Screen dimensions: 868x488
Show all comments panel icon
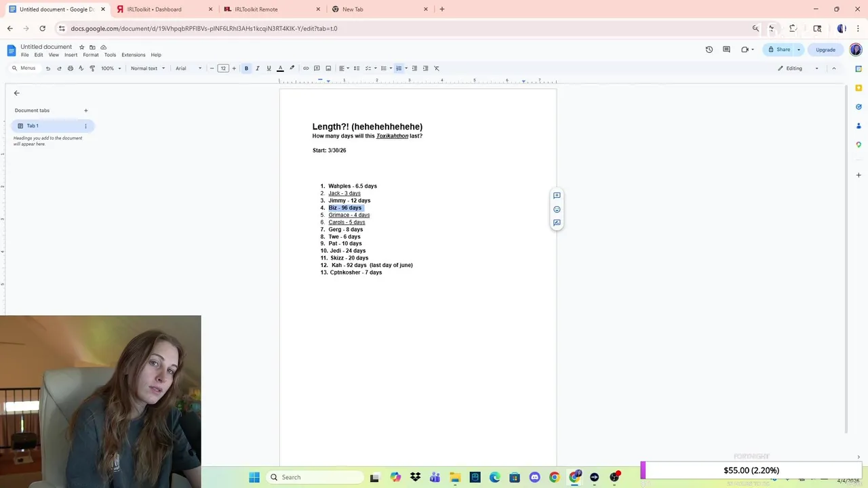[726, 49]
